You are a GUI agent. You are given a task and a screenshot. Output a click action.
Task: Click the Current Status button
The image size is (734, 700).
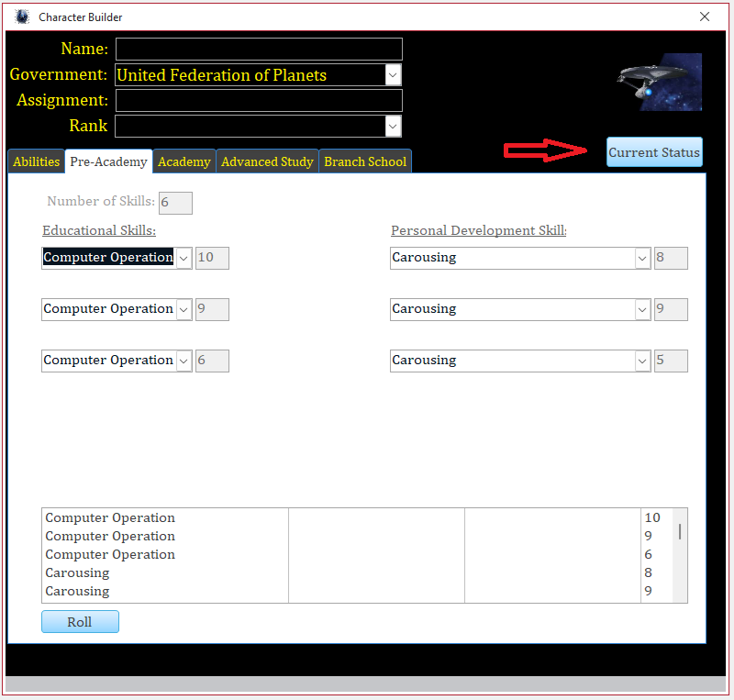coord(654,152)
